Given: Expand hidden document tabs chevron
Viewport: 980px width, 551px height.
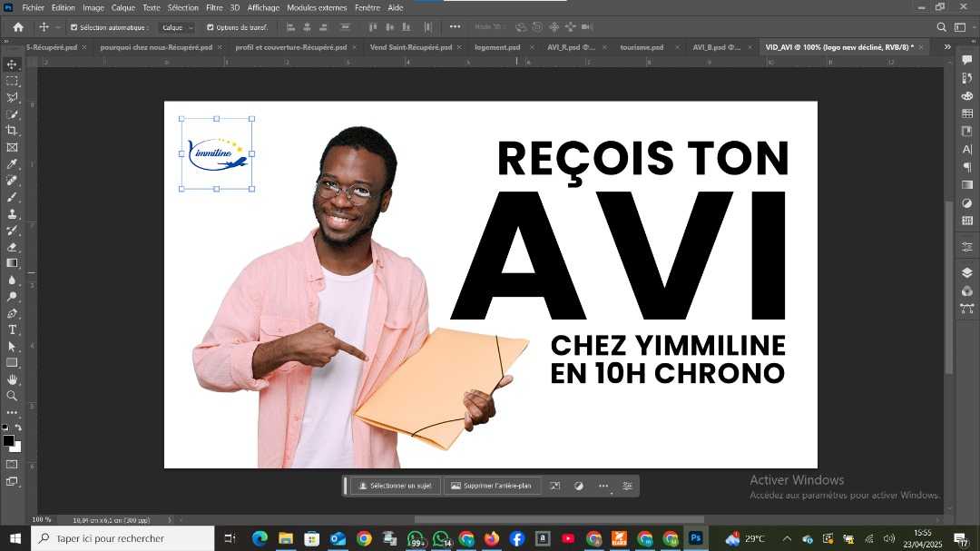Looking at the screenshot, I should (946, 47).
